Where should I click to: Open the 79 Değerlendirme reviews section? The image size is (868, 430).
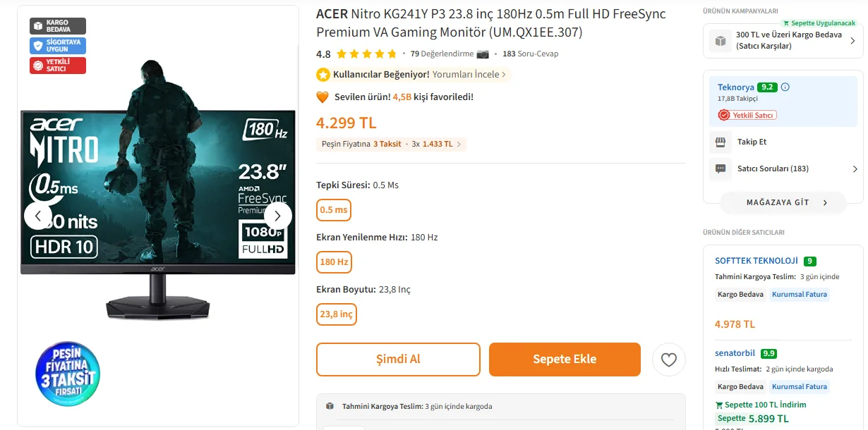(x=442, y=54)
